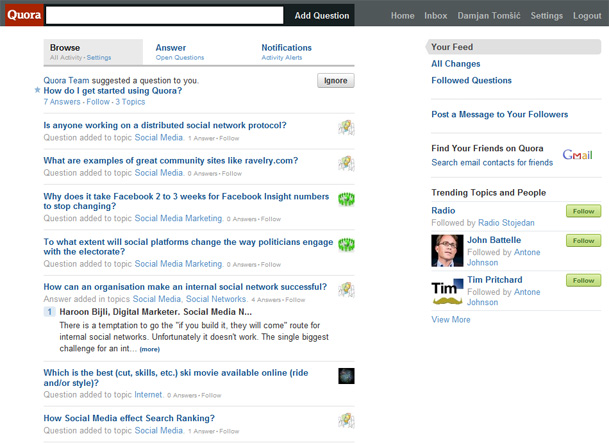Follow the Radio topic
The height and width of the screenshot is (443, 609).
click(581, 212)
